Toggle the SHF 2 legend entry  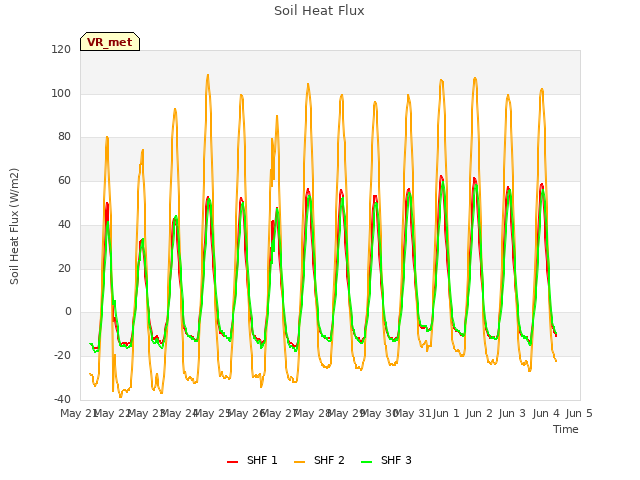point(319,460)
